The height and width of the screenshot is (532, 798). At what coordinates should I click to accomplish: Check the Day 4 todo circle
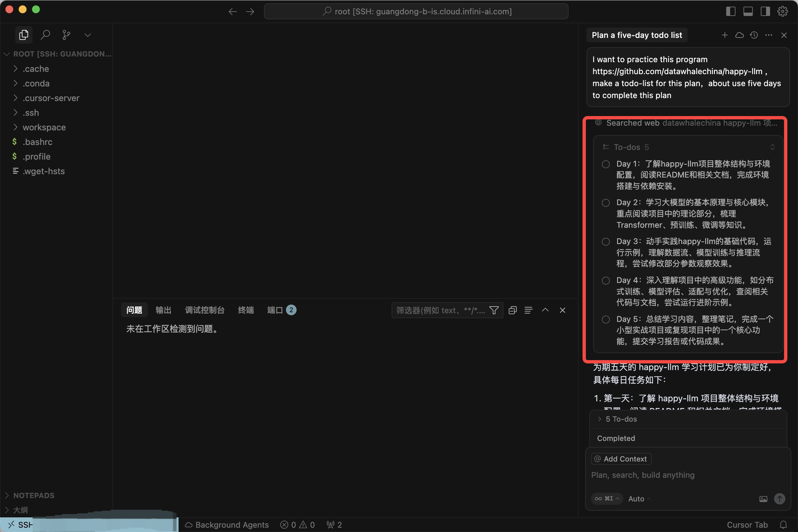[605, 281]
